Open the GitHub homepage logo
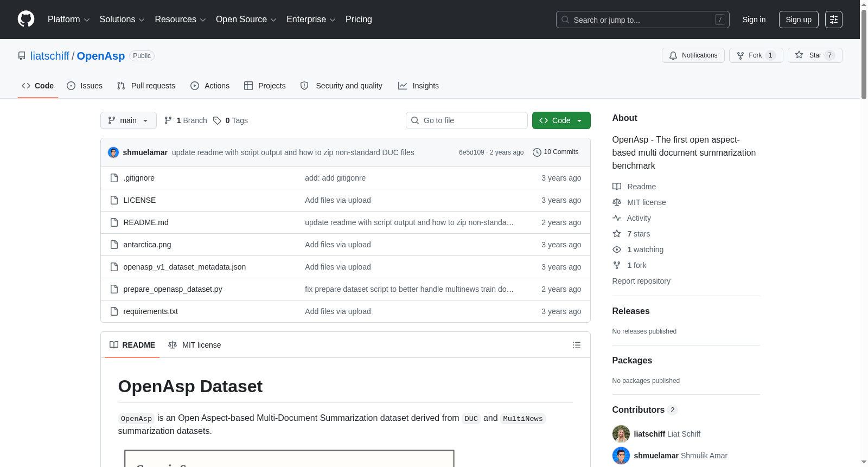Image resolution: width=868 pixels, height=467 pixels. [x=26, y=19]
